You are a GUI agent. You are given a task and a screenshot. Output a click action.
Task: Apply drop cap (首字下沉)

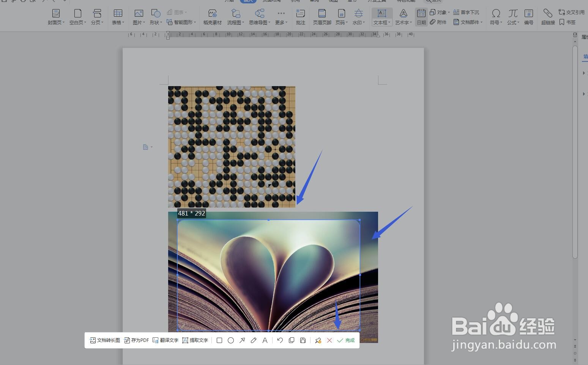pos(466,12)
